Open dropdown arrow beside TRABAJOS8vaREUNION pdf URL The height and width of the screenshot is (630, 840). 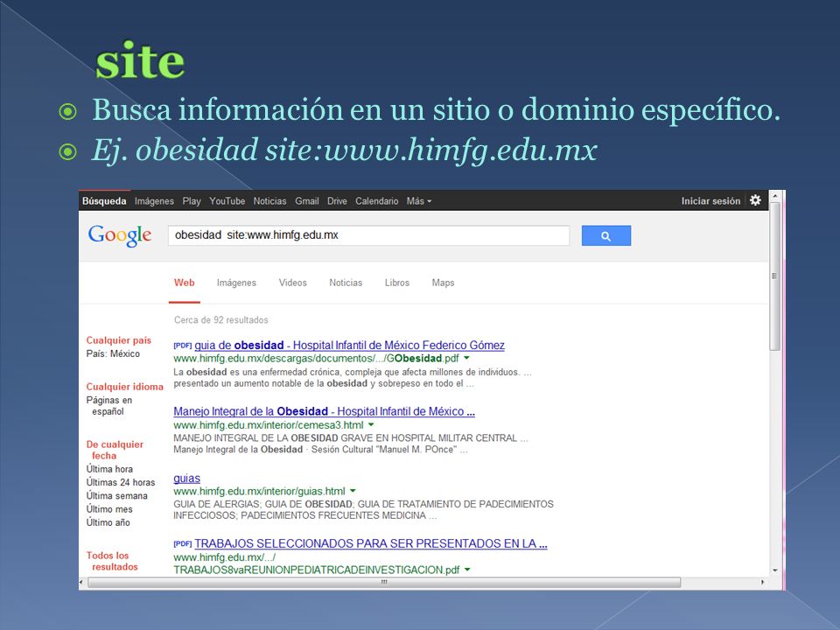(x=467, y=570)
